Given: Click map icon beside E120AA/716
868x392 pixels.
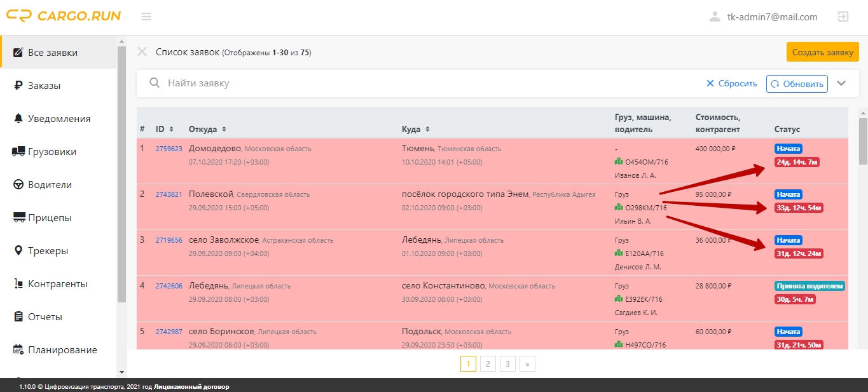Looking at the screenshot, I should coord(619,253).
